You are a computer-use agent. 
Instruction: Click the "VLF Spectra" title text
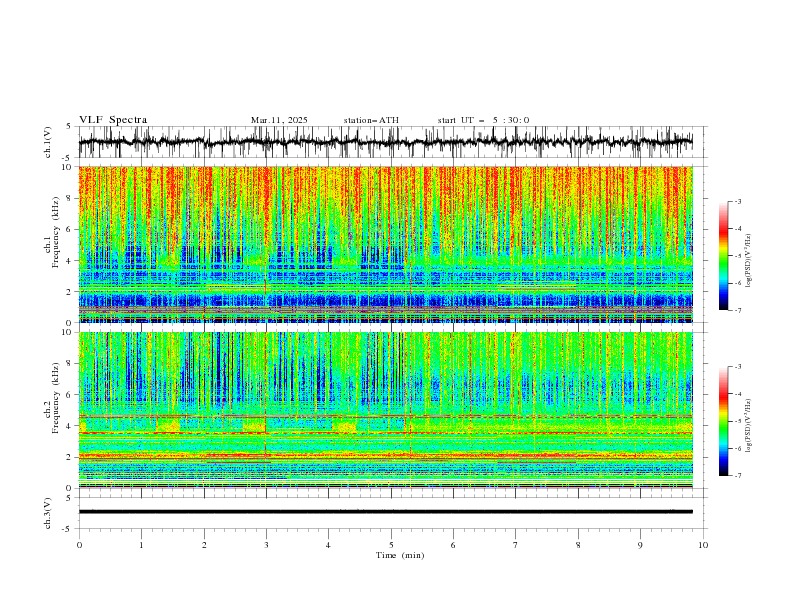pos(113,120)
